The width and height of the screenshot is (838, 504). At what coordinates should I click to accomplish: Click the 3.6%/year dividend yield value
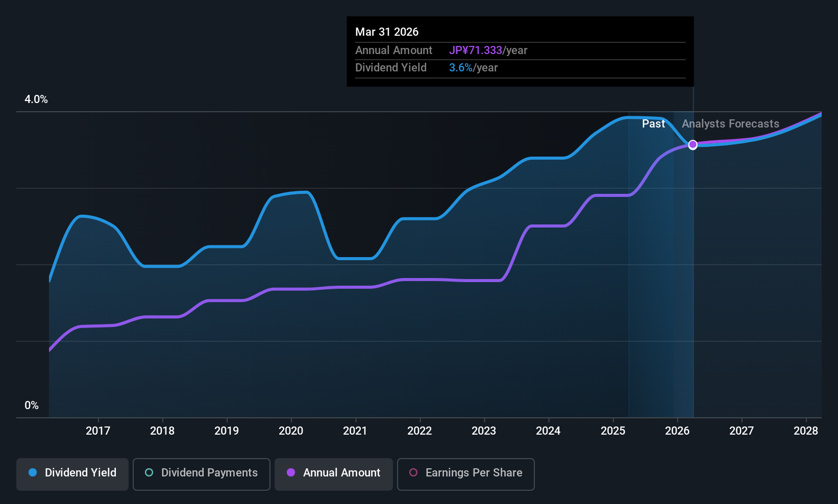coord(473,68)
